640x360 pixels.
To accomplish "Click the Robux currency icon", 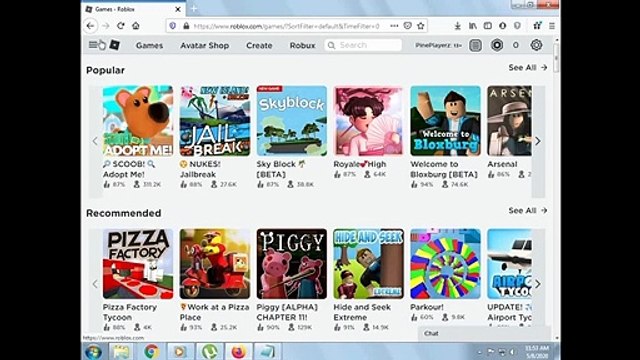I will click(x=497, y=45).
